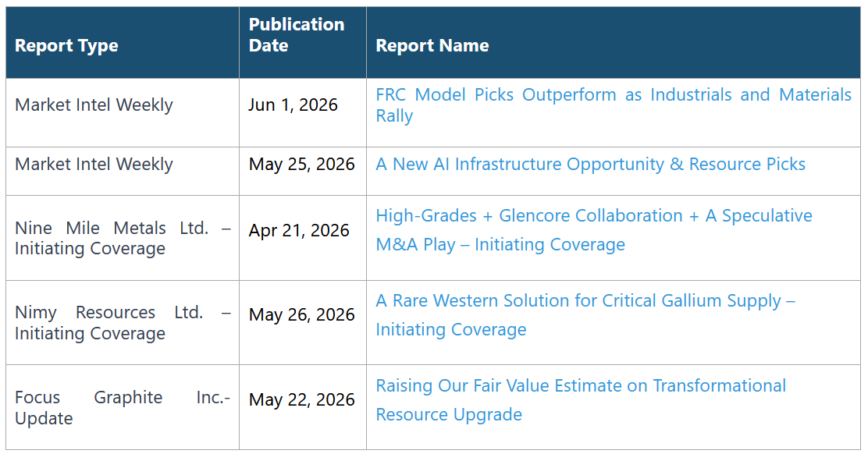Click Nine Mile Metals Ltd. report type cell
Screen dimensions: 868x454
coord(123,239)
